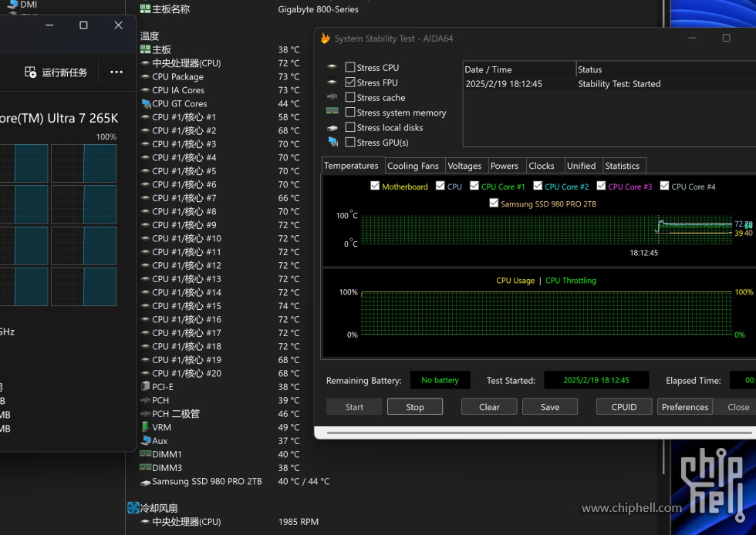The height and width of the screenshot is (535, 756).
Task: Click the Date / Time column header
Action: coord(520,69)
